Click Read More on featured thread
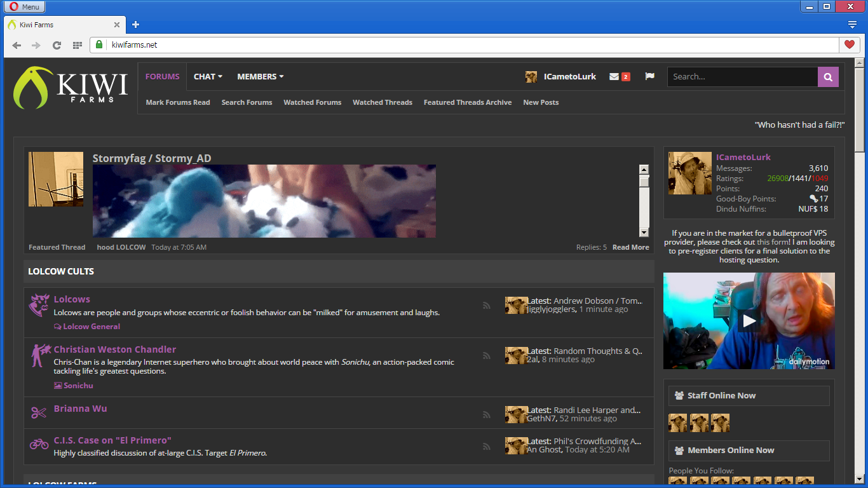Image resolution: width=868 pixels, height=488 pixels. coord(631,247)
